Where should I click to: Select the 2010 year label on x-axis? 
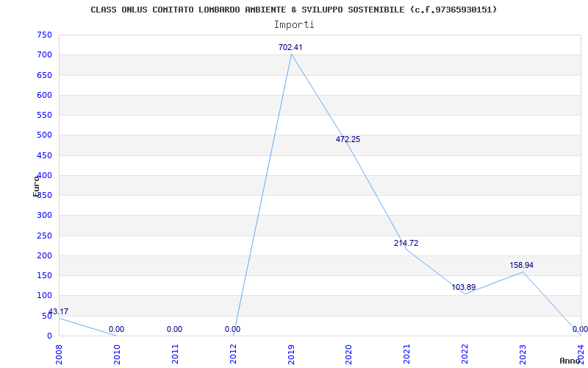click(117, 354)
